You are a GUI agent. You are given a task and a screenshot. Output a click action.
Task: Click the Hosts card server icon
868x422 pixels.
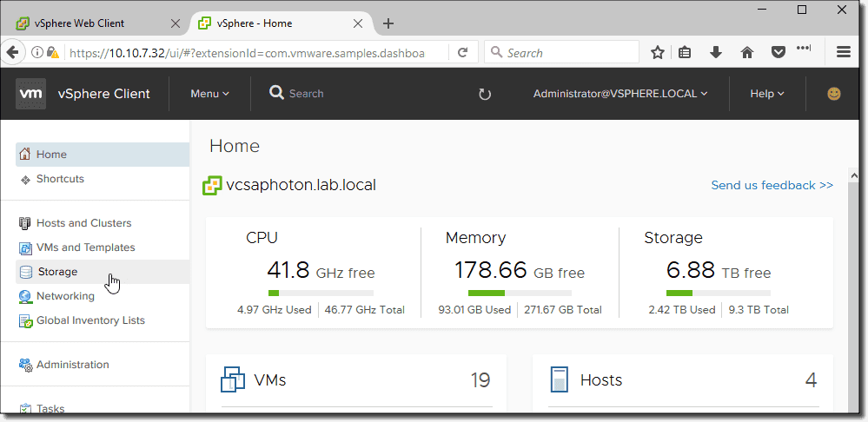559,380
